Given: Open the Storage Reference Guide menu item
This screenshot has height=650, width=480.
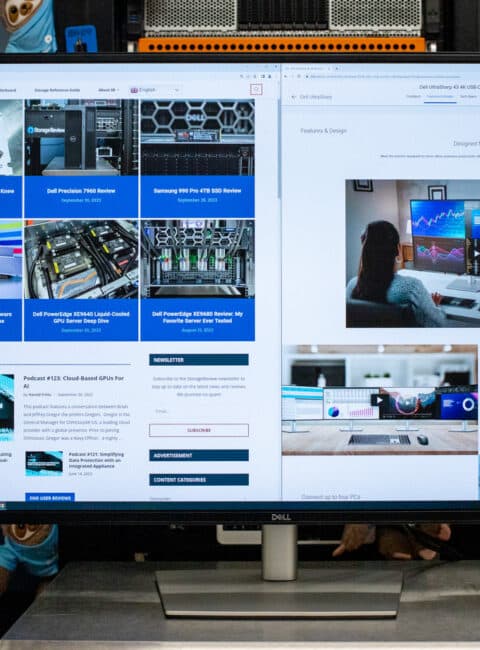Looking at the screenshot, I should (x=57, y=90).
